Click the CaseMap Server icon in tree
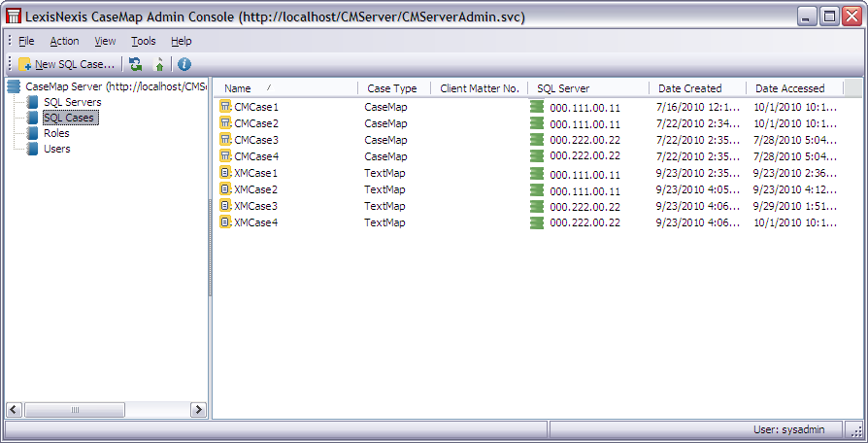 click(14, 86)
